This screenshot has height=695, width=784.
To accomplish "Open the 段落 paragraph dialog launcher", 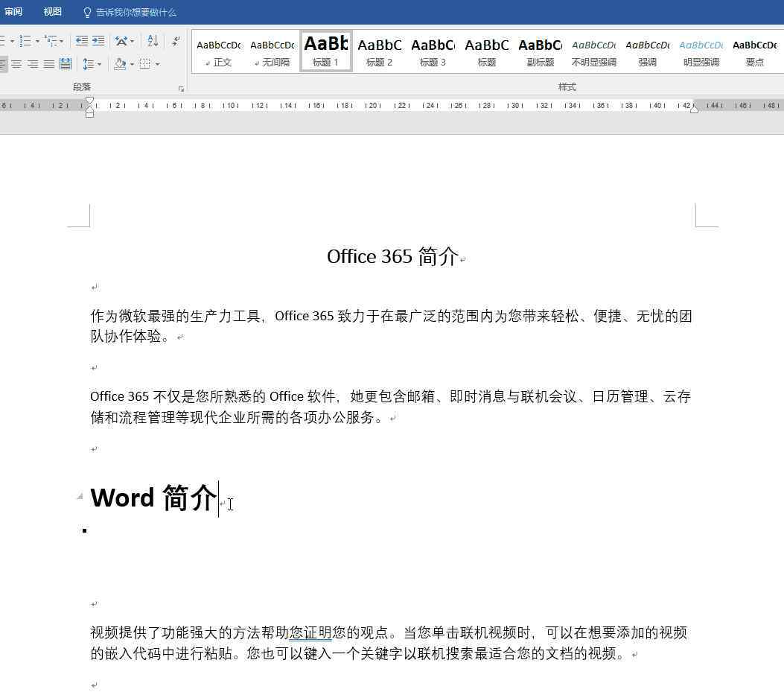I will tap(181, 89).
